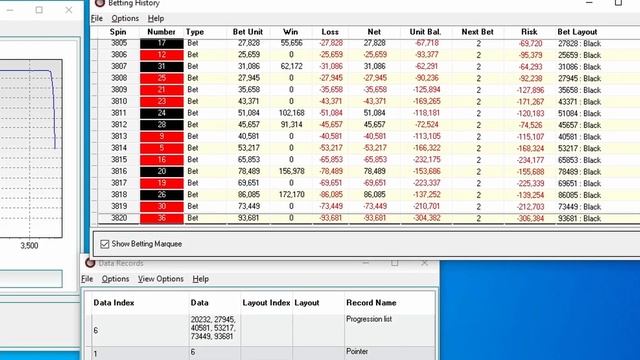Click black number 24 cell
This screenshot has width=640, height=360.
162,113
